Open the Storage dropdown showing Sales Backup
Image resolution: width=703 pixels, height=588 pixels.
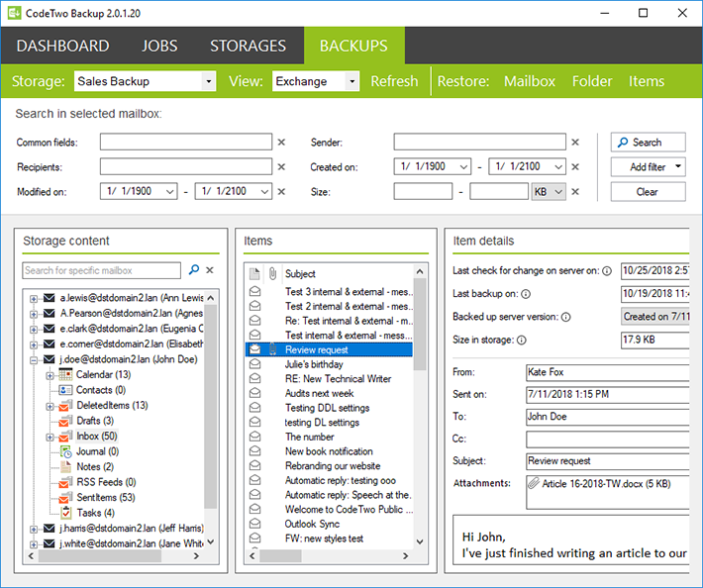pyautogui.click(x=209, y=81)
